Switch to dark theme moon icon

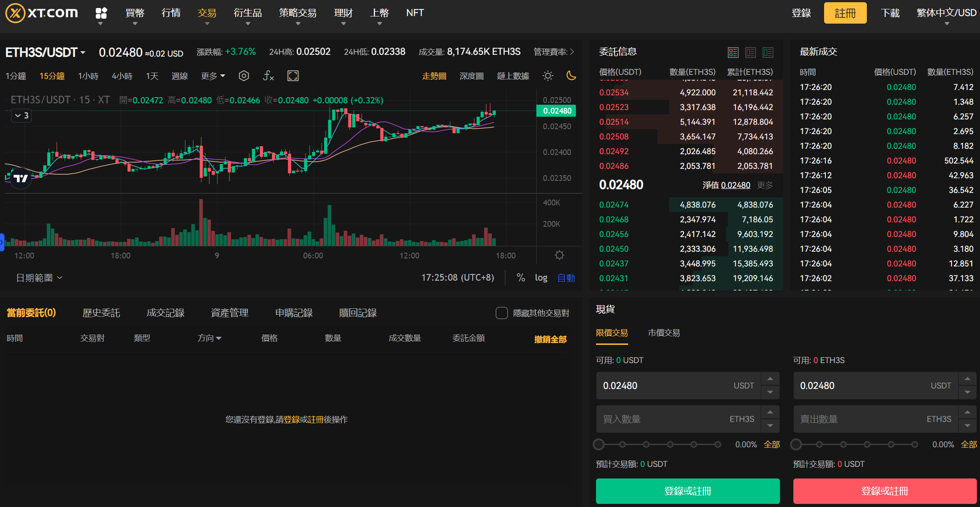(x=571, y=76)
